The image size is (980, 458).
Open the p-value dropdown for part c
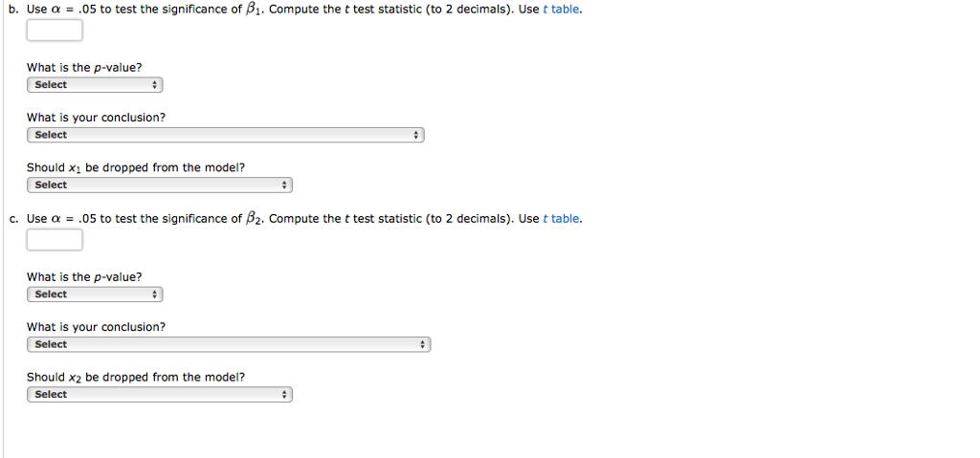(94, 294)
